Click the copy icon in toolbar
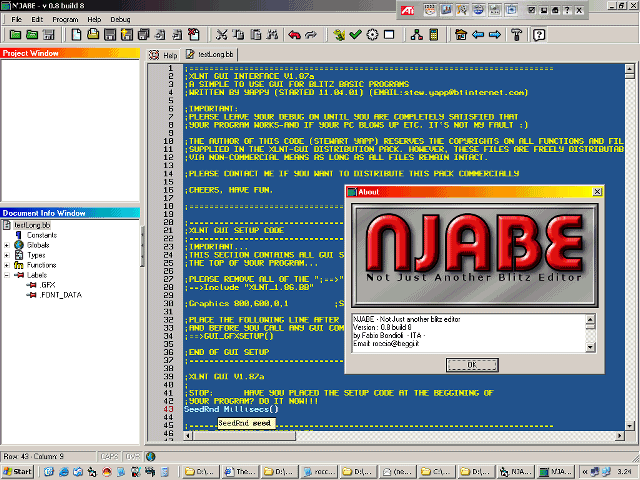The height and width of the screenshot is (480, 640). pos(238,35)
